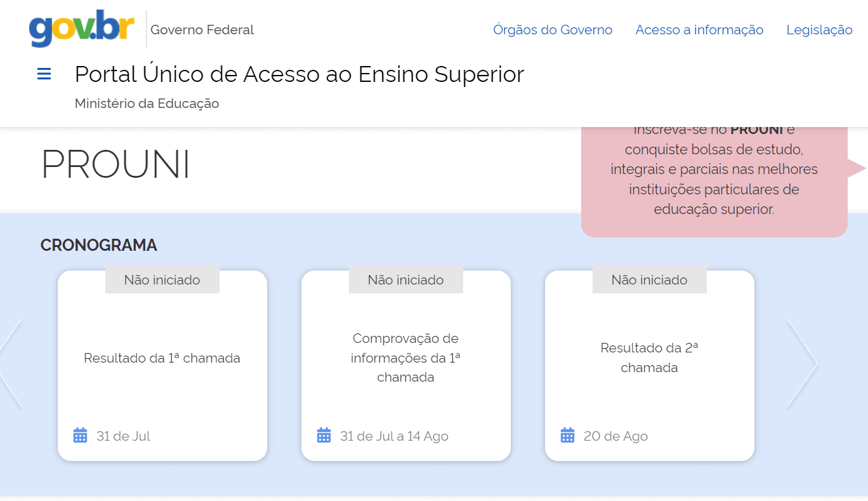868x501 pixels.
Task: Click Governo Federal text in header
Action: [x=202, y=30]
